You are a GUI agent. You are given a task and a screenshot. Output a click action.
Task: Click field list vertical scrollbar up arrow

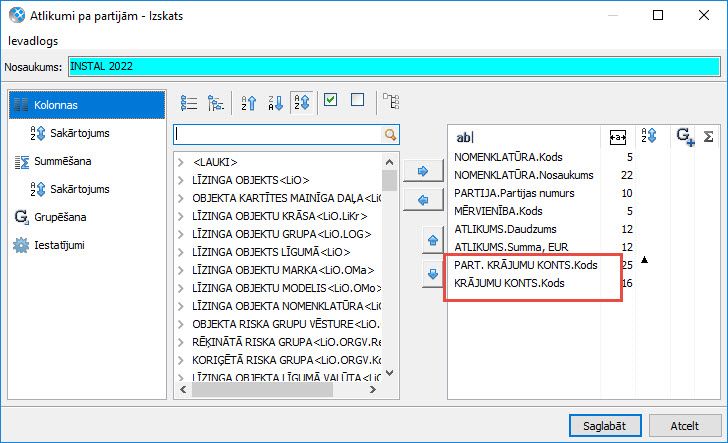[389, 162]
